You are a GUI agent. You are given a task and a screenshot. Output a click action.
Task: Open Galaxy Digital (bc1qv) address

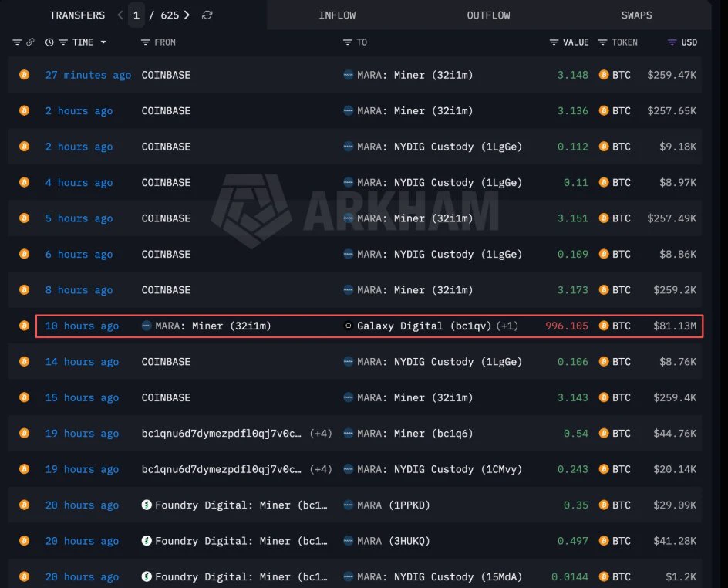(x=424, y=326)
